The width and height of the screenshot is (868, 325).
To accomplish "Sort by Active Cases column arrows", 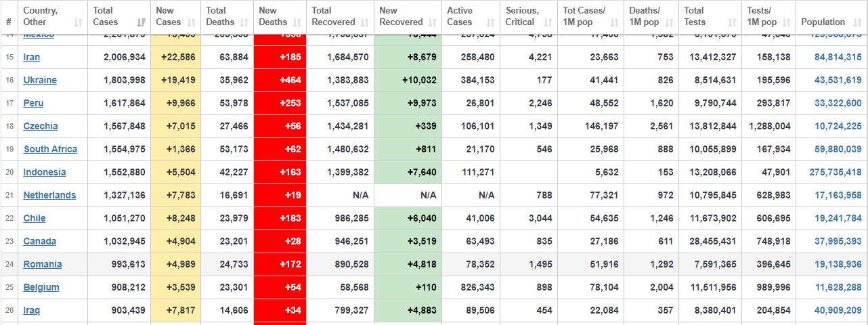I will pyautogui.click(x=491, y=22).
